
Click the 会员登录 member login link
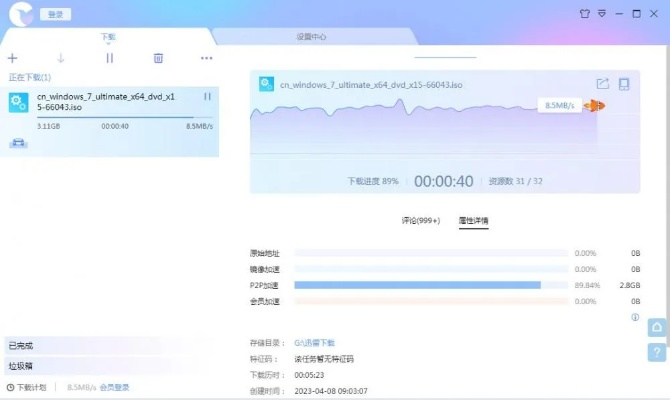click(x=114, y=387)
